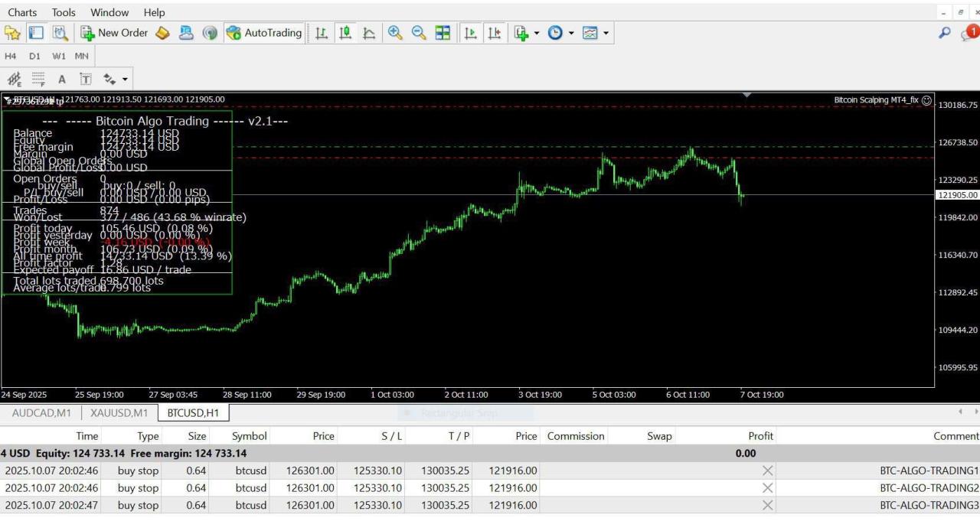The height and width of the screenshot is (521, 980).
Task: Open the Strategy Tester icon
Action: tap(60, 33)
